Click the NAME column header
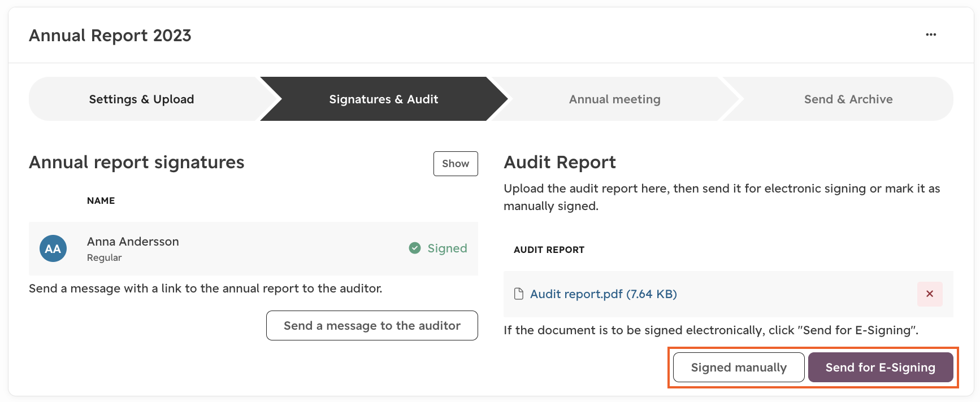The image size is (980, 402). tap(101, 200)
